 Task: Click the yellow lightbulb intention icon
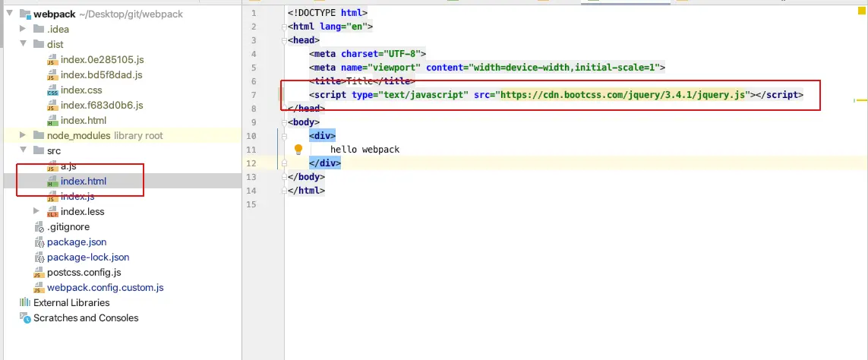pos(298,149)
